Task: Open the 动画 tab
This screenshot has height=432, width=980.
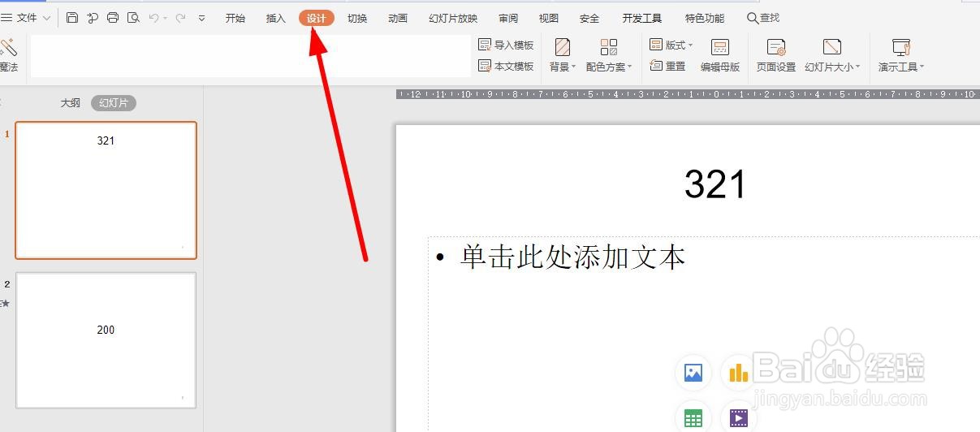Action: click(398, 18)
